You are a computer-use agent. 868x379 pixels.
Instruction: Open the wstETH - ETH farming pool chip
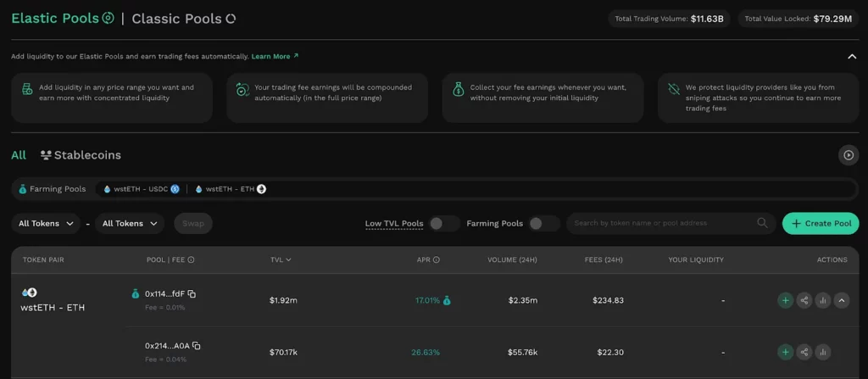coord(231,189)
